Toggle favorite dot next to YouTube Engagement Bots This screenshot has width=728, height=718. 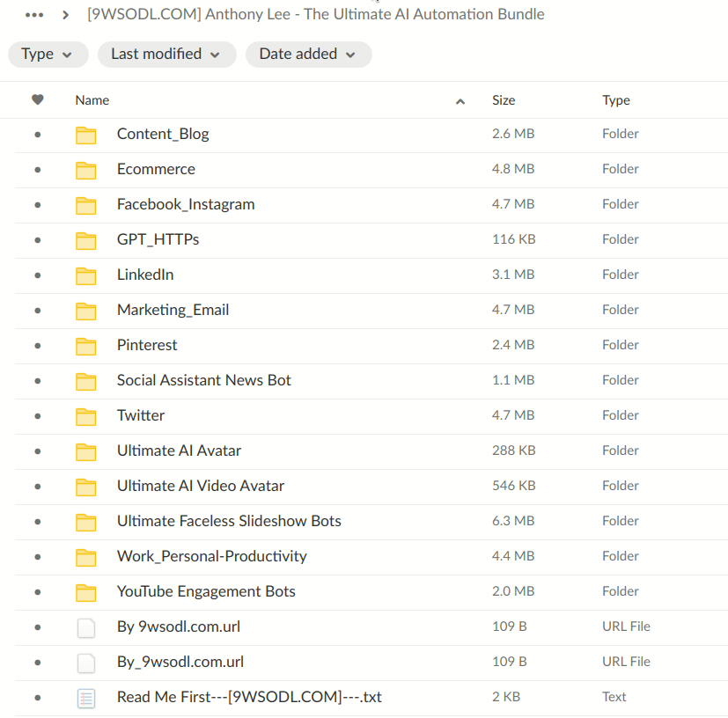click(x=36, y=591)
